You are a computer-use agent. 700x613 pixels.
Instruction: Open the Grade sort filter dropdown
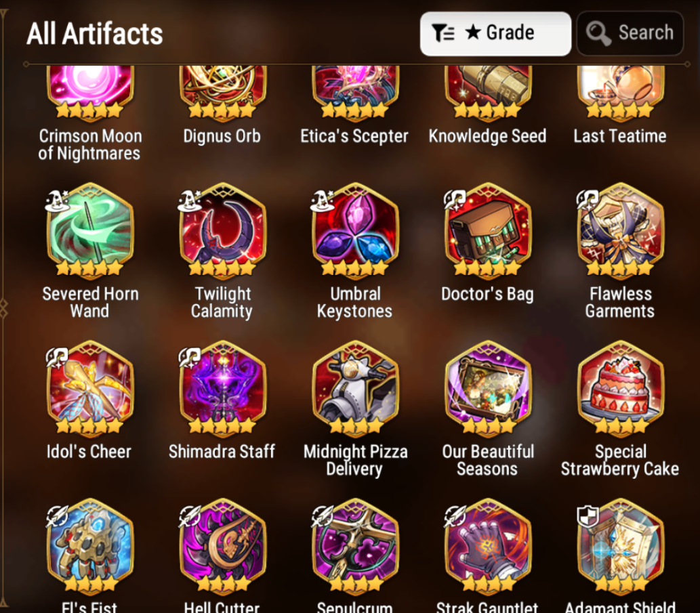click(x=495, y=33)
